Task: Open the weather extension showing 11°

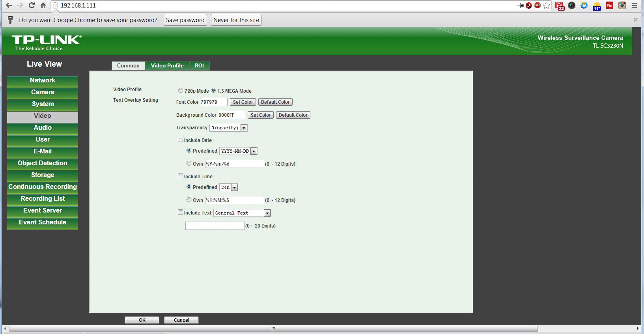Action: [x=597, y=6]
